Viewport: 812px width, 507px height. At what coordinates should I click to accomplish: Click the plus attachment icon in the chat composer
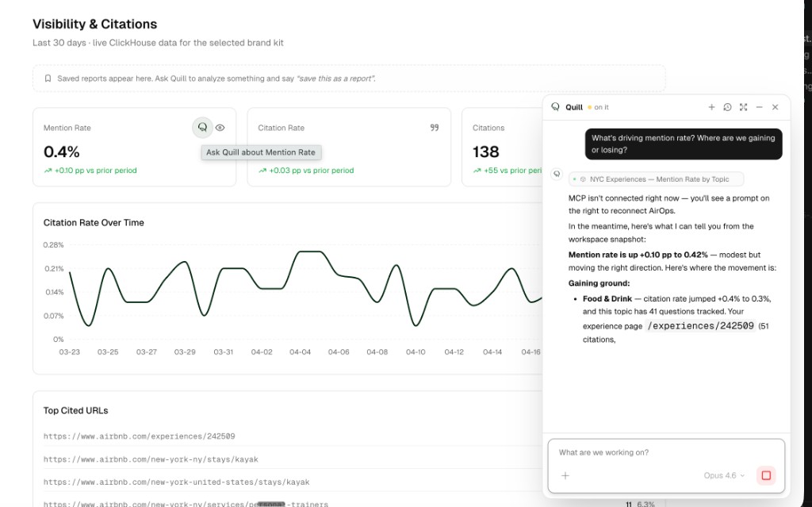tap(565, 475)
